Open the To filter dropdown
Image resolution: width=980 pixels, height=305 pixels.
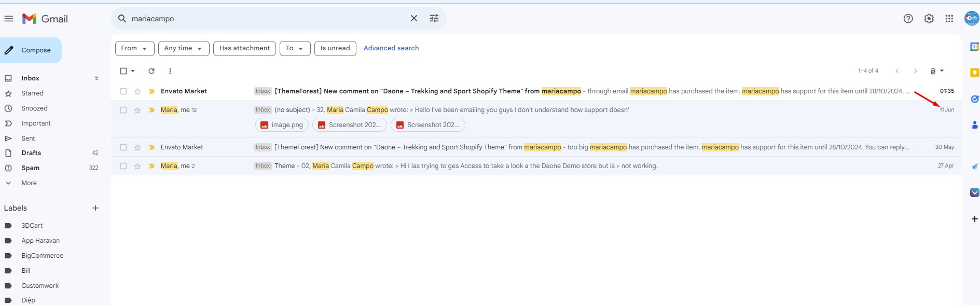tap(295, 48)
